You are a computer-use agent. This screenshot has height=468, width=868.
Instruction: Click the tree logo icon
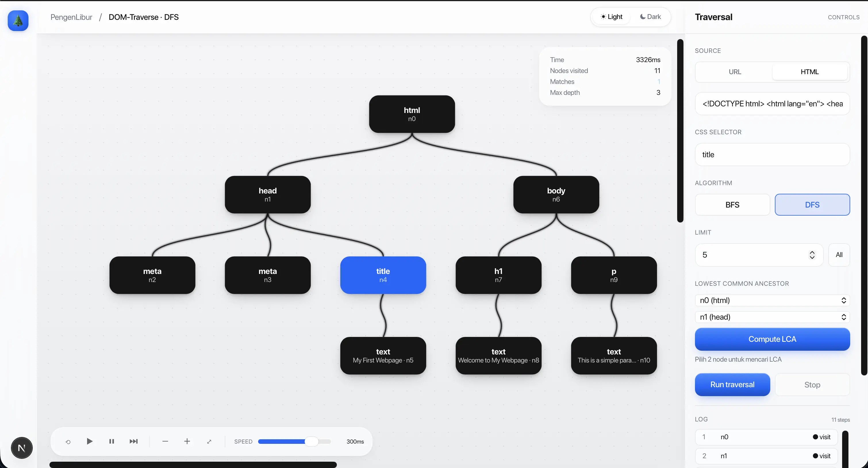pyautogui.click(x=18, y=20)
